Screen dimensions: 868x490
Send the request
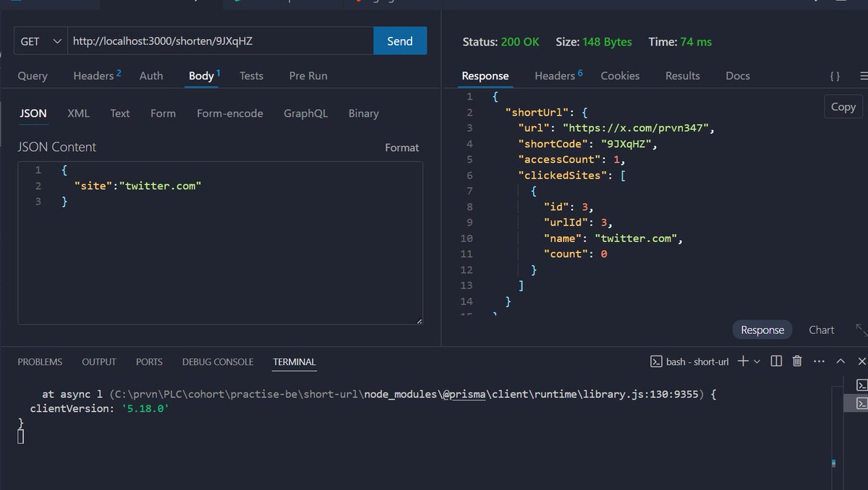400,41
